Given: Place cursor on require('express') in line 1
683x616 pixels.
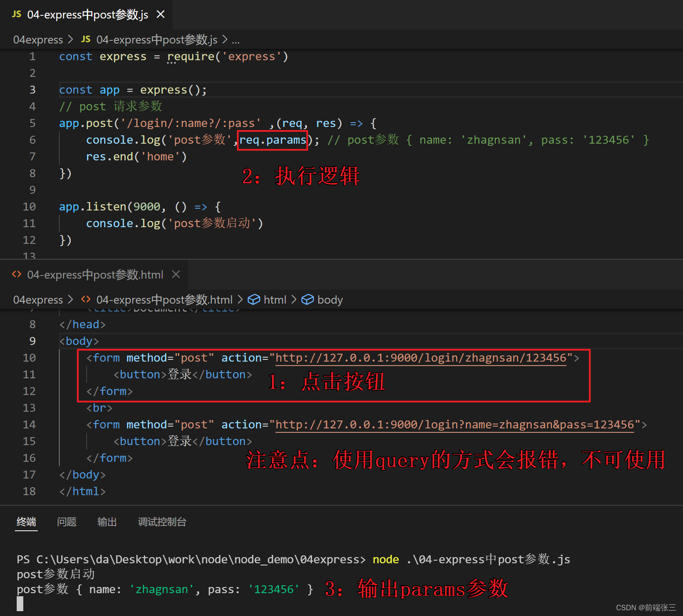Looking at the screenshot, I should [x=228, y=57].
